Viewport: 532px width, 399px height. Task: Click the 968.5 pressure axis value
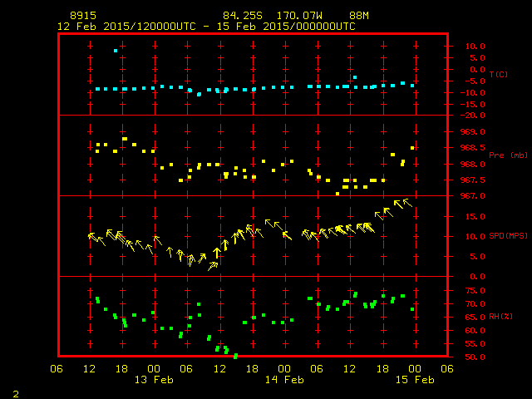[x=473, y=148]
